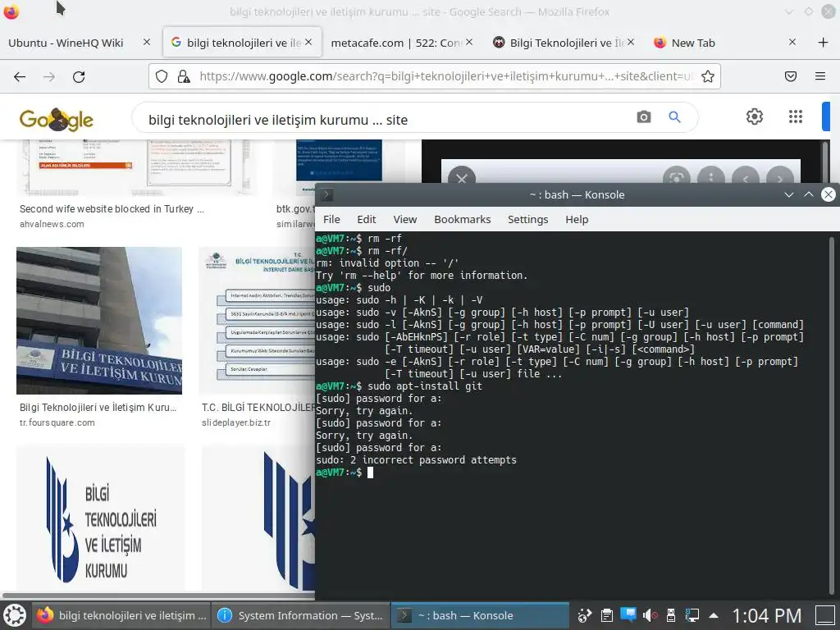This screenshot has height=630, width=840.
Task: Open the Konsole Bookmarks menu
Action: [x=463, y=219]
